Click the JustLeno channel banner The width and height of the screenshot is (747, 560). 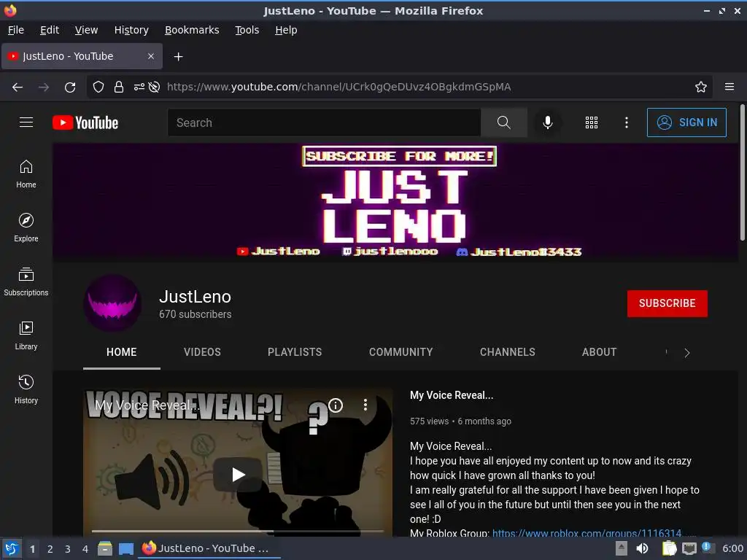(395, 203)
